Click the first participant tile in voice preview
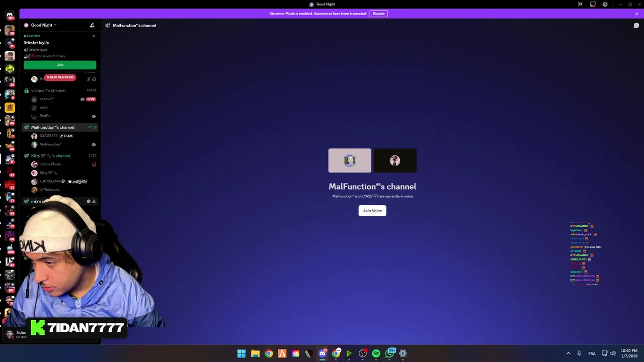 pyautogui.click(x=350, y=160)
